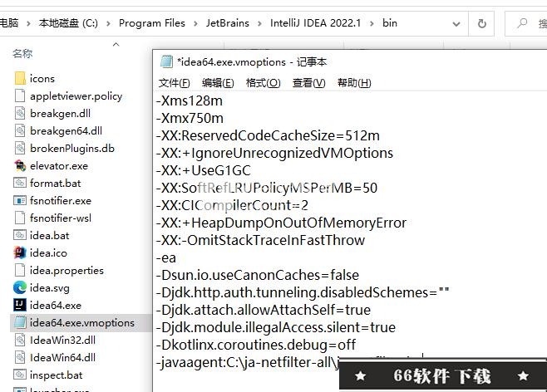Click the idea.properties file icon
547x392 pixels.
[20, 271]
